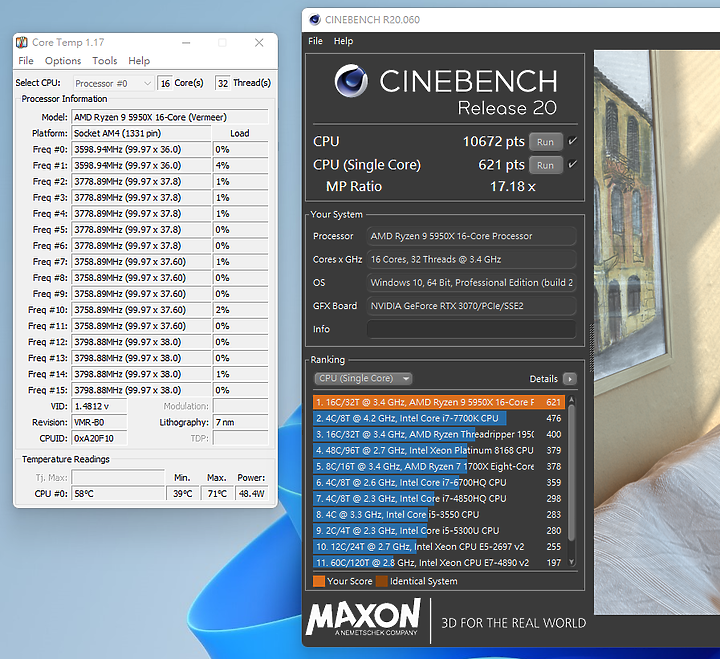Click the Min temperature 39°C value
720x659 pixels.
click(x=183, y=494)
